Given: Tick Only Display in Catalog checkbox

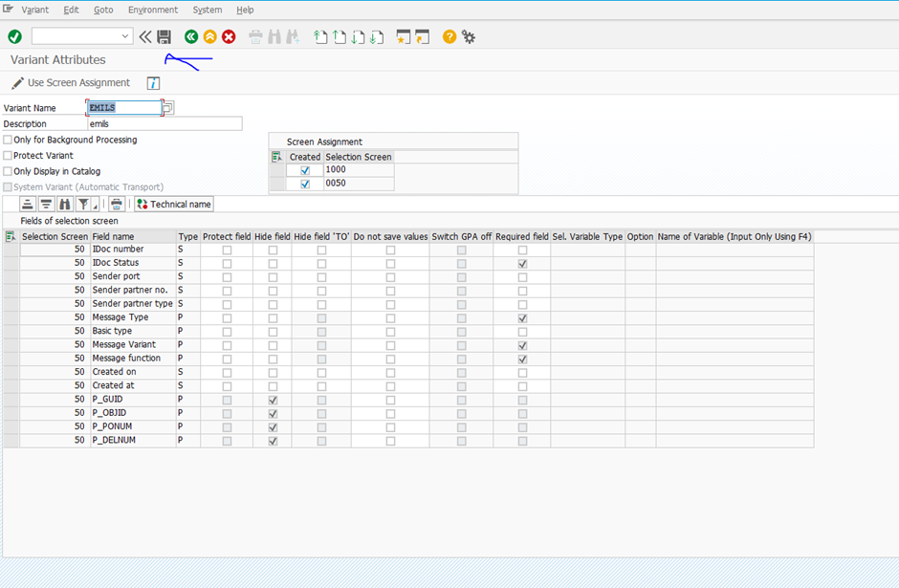Looking at the screenshot, I should pos(8,171).
